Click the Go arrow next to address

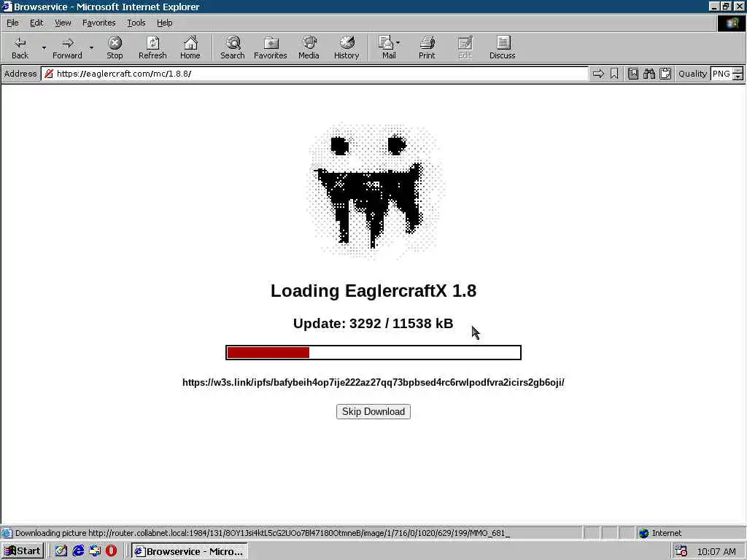pyautogui.click(x=598, y=74)
